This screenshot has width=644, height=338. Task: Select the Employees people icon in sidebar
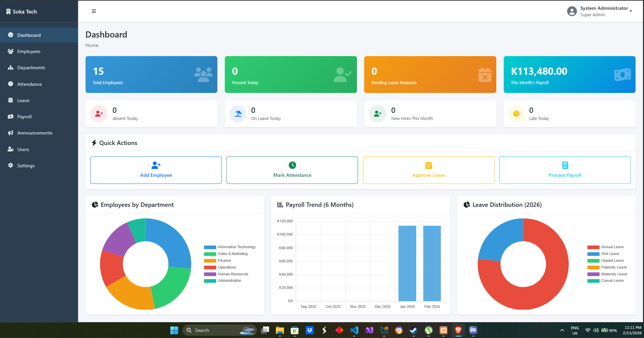[11, 51]
